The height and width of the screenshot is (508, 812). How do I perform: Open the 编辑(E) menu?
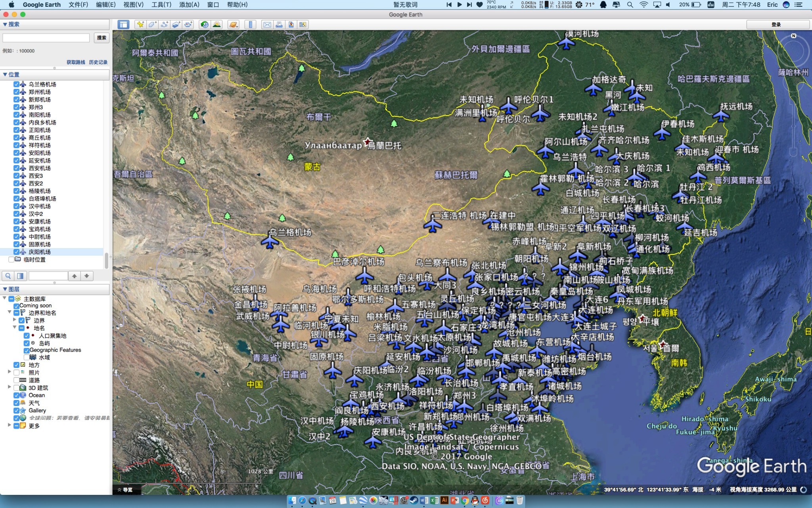(105, 5)
